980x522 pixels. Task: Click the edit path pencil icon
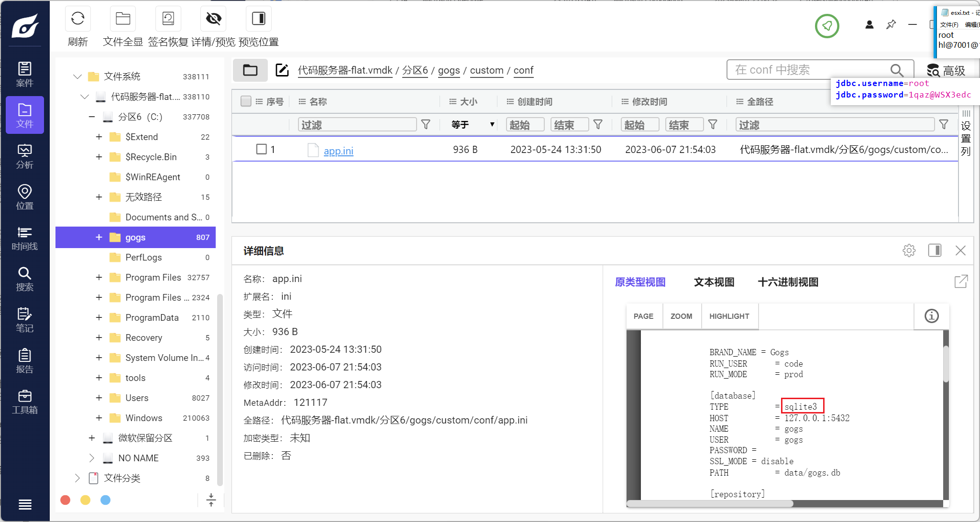pyautogui.click(x=282, y=70)
